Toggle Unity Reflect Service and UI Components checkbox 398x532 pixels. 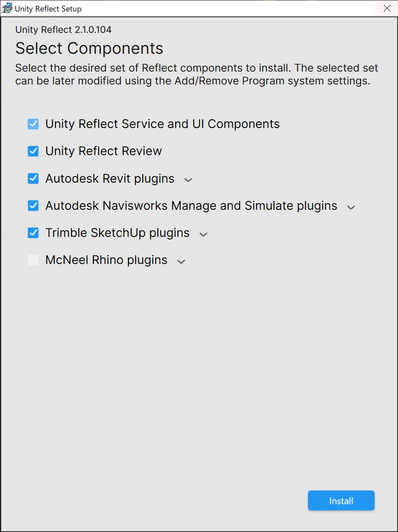tap(33, 124)
